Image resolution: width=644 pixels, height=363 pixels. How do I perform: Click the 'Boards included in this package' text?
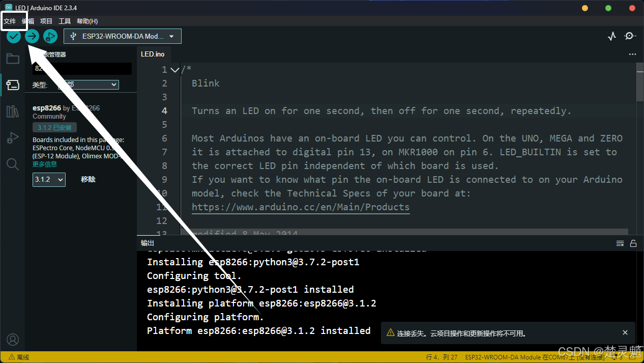point(78,139)
